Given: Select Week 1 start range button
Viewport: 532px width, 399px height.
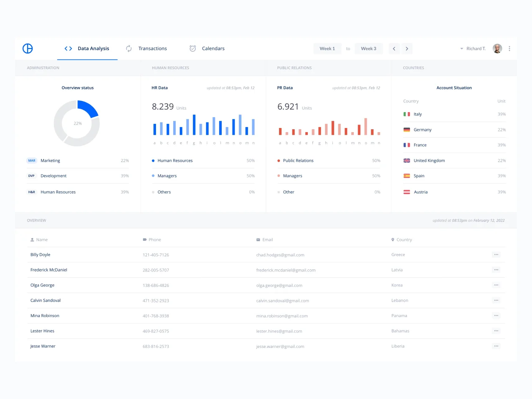Looking at the screenshot, I should (327, 49).
